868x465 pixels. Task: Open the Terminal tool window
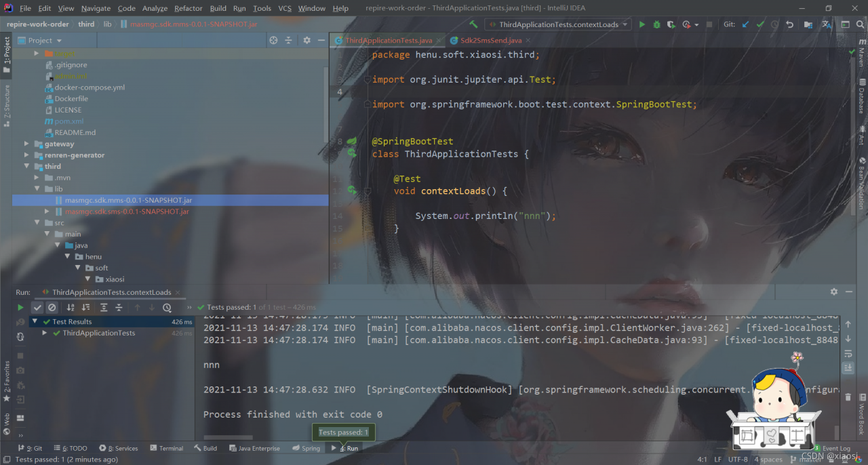tap(166, 448)
